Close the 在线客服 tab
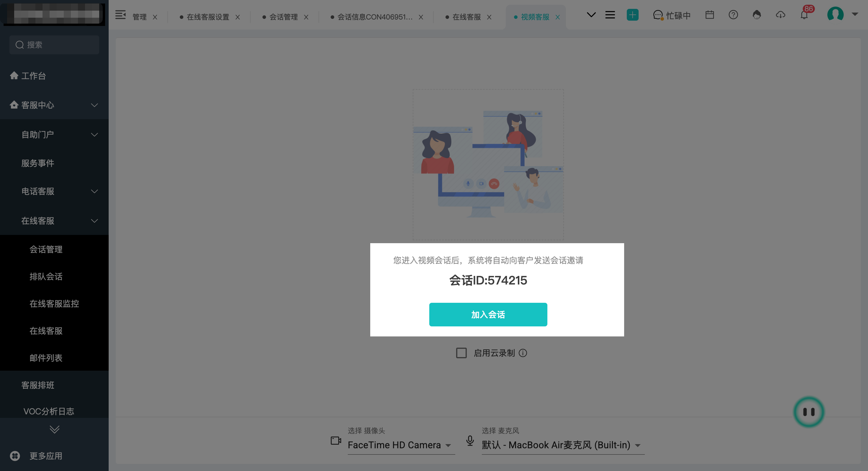Viewport: 868px width, 471px height. [489, 17]
